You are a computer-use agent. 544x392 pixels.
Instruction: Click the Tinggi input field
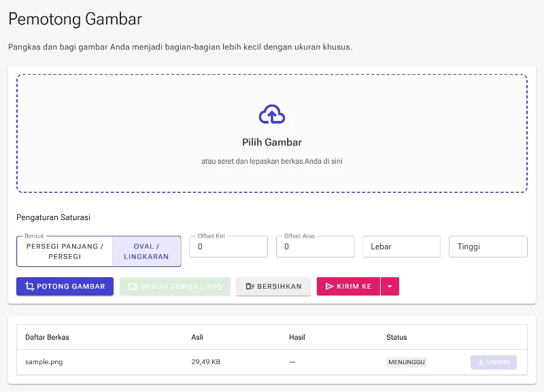[488, 247]
